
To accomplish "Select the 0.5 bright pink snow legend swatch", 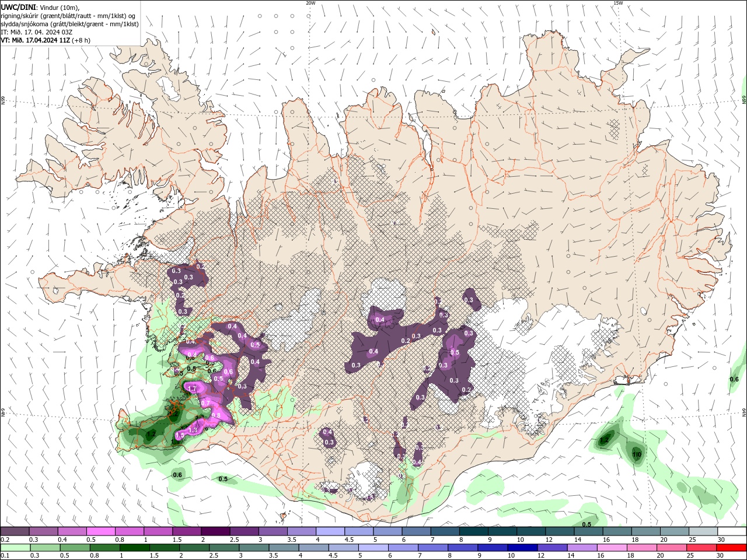I will [100, 531].
